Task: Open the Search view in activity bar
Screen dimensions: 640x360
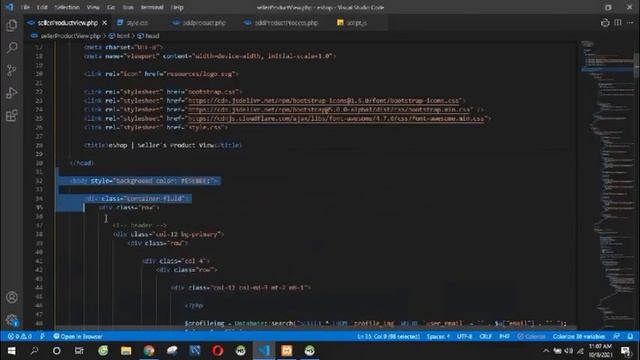Action: pyautogui.click(x=12, y=47)
